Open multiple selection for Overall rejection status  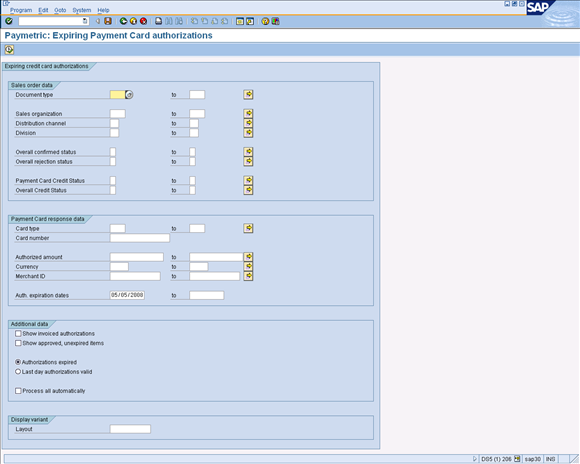(248, 161)
